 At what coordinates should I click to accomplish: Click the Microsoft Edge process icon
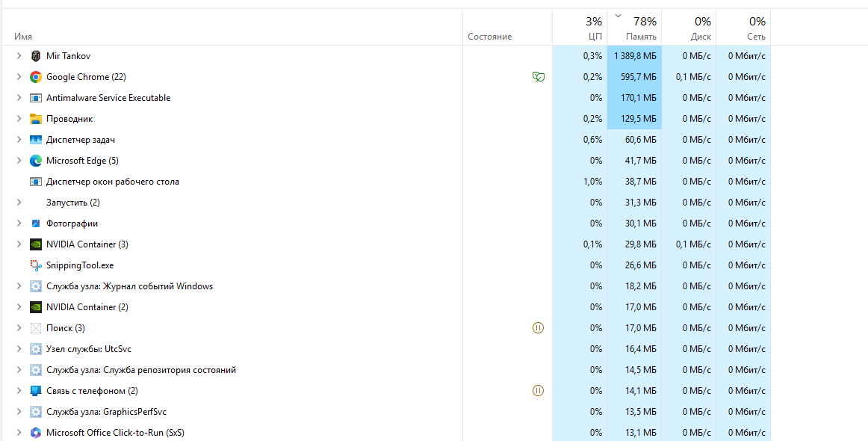[x=35, y=161]
